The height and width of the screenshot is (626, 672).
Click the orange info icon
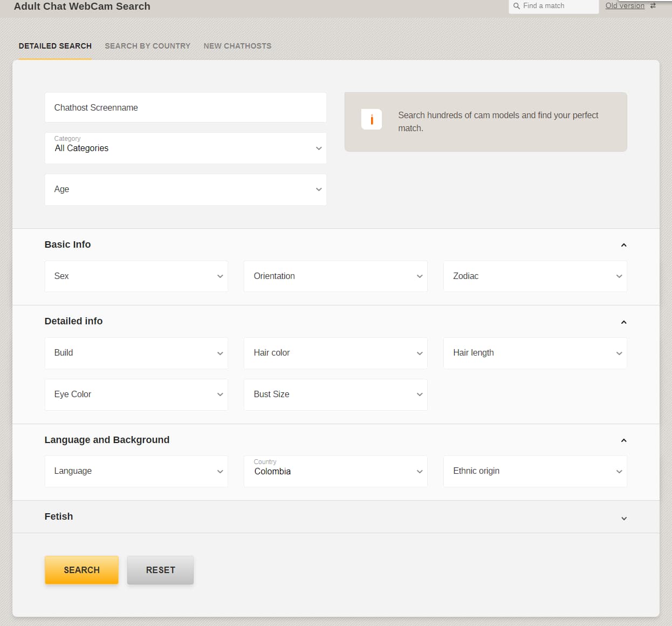tap(372, 119)
